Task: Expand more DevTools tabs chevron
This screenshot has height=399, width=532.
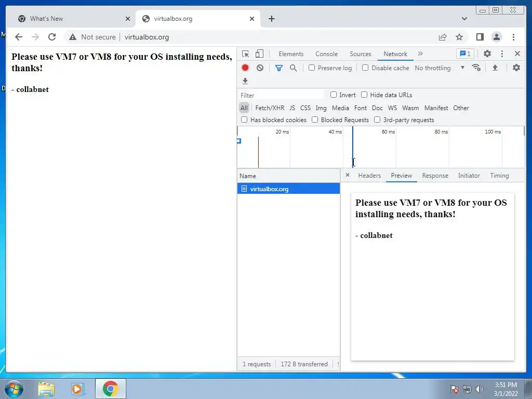Action: pos(420,54)
